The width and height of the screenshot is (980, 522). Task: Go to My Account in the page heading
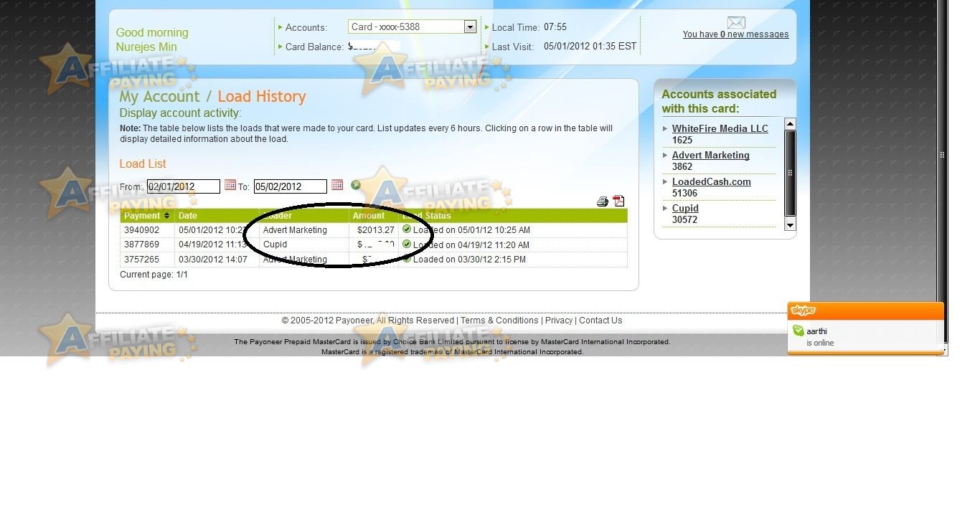tap(159, 97)
